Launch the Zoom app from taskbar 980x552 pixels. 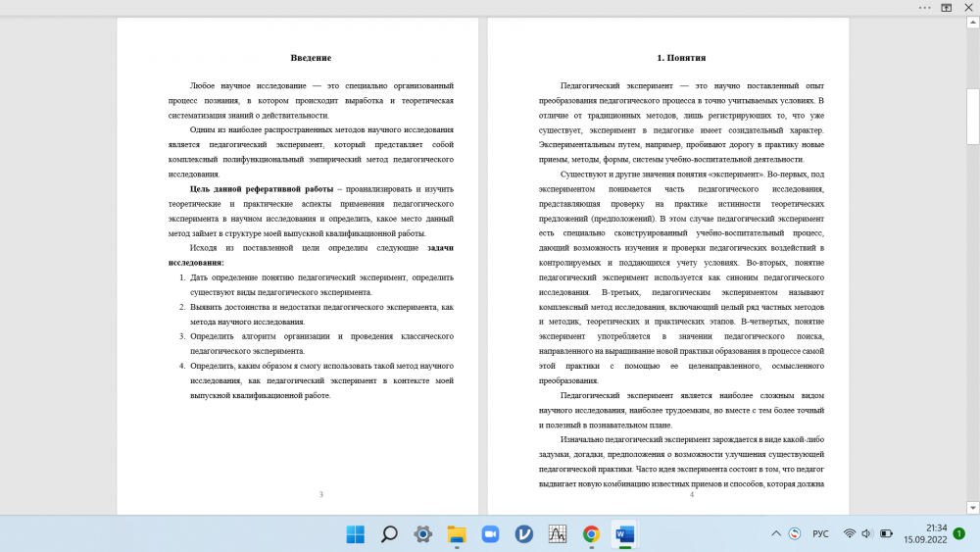490,533
